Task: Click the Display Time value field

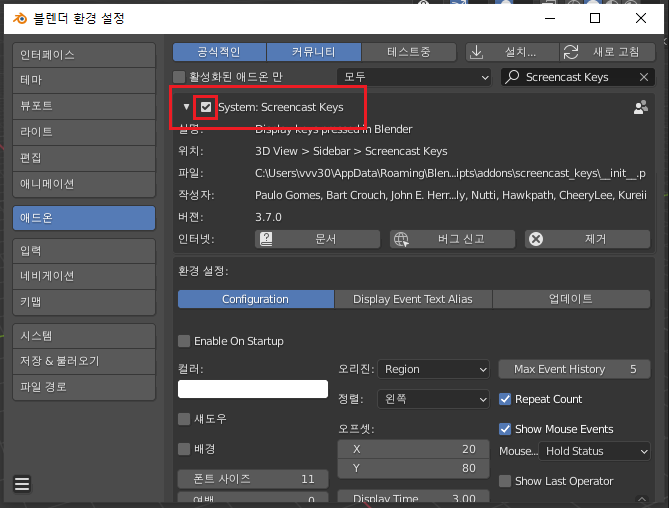Action: click(x=413, y=498)
